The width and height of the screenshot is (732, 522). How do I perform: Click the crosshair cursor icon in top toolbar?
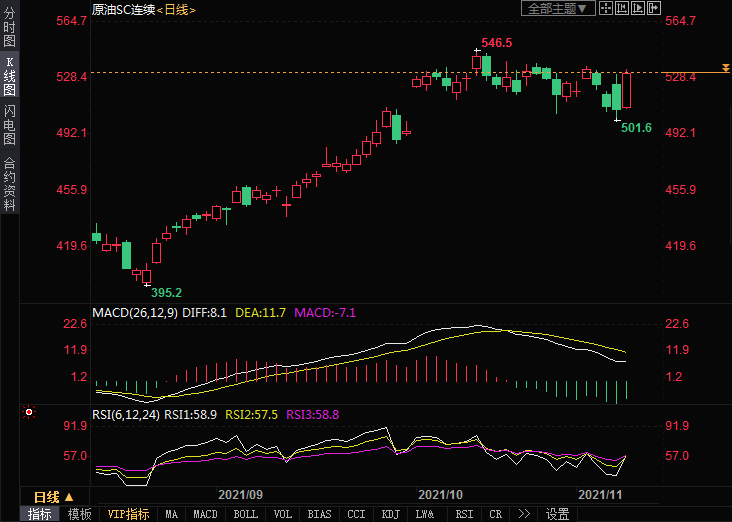tap(606, 8)
